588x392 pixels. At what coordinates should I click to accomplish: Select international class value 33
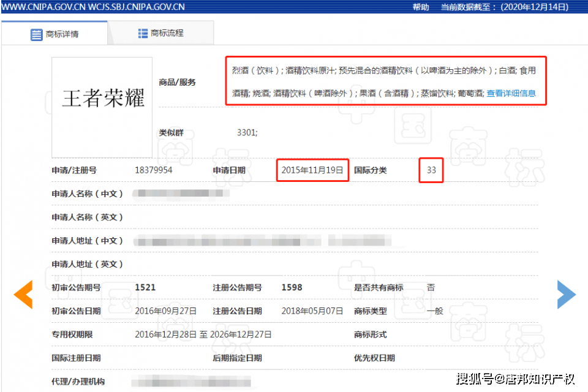pyautogui.click(x=431, y=170)
